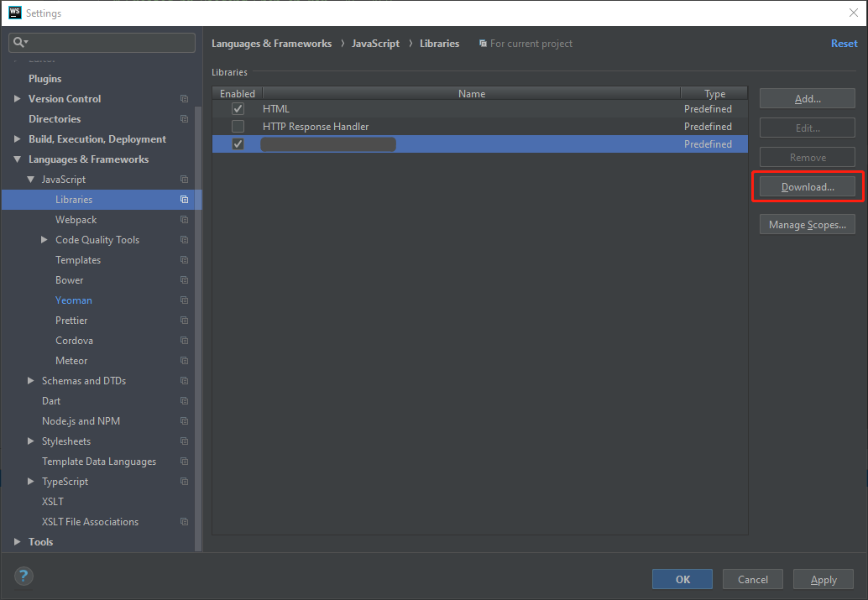Viewport: 868px width, 600px height.
Task: Click the For current project icon in breadcrumb
Action: [483, 43]
